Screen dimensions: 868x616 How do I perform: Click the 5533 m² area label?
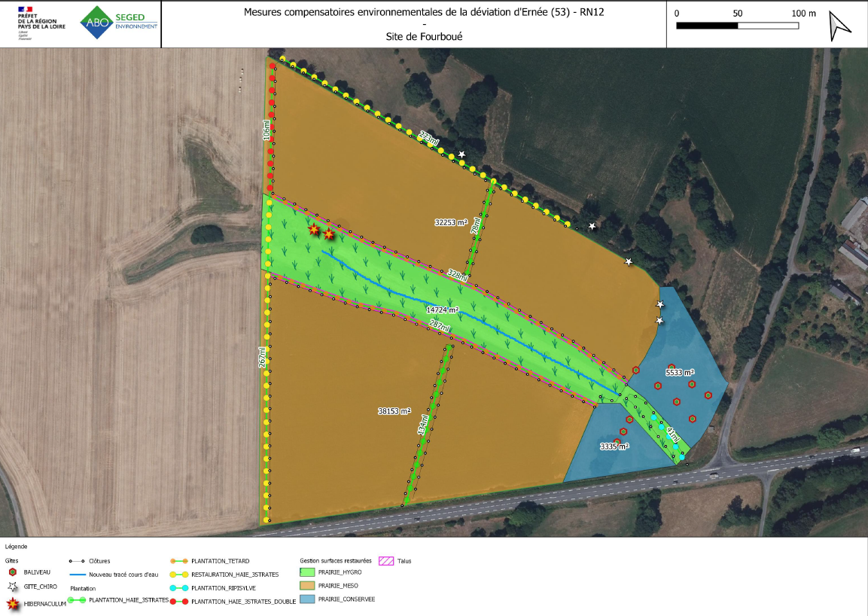point(679,373)
